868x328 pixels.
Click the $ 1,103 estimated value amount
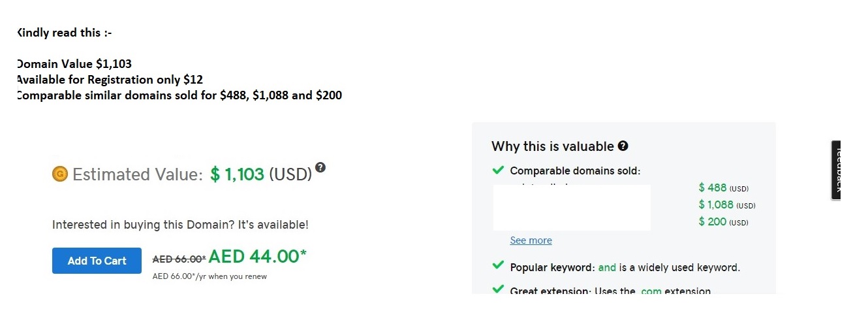(x=237, y=174)
